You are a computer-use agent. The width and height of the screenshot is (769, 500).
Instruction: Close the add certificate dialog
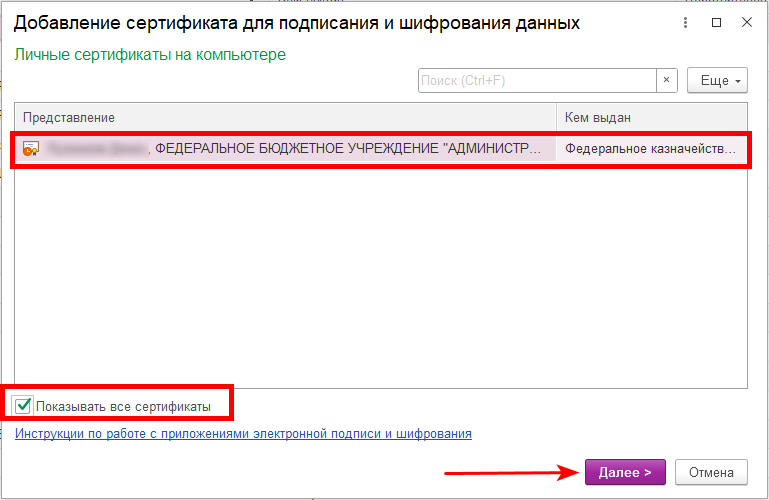[x=746, y=21]
